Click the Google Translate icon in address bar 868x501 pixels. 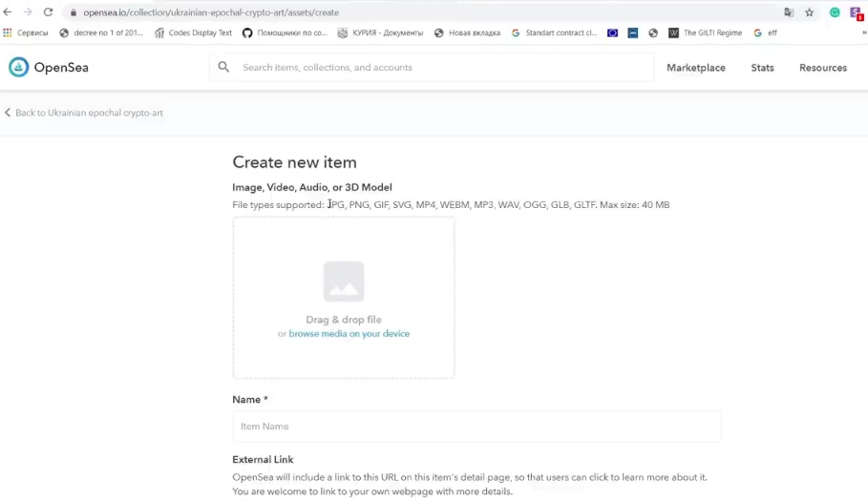tap(789, 12)
